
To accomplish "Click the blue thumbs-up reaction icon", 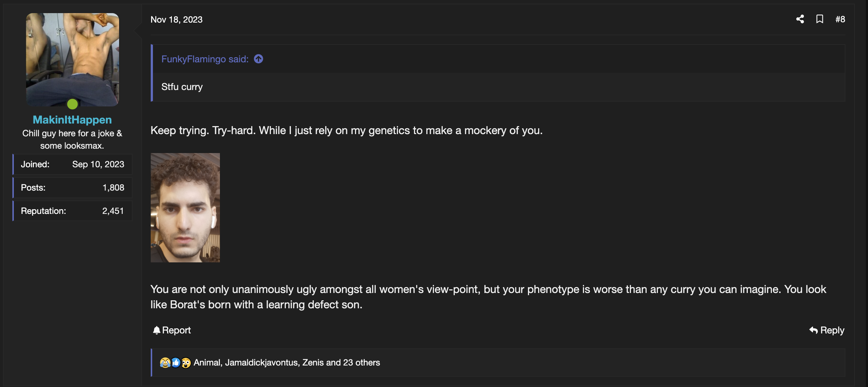I will tap(175, 363).
